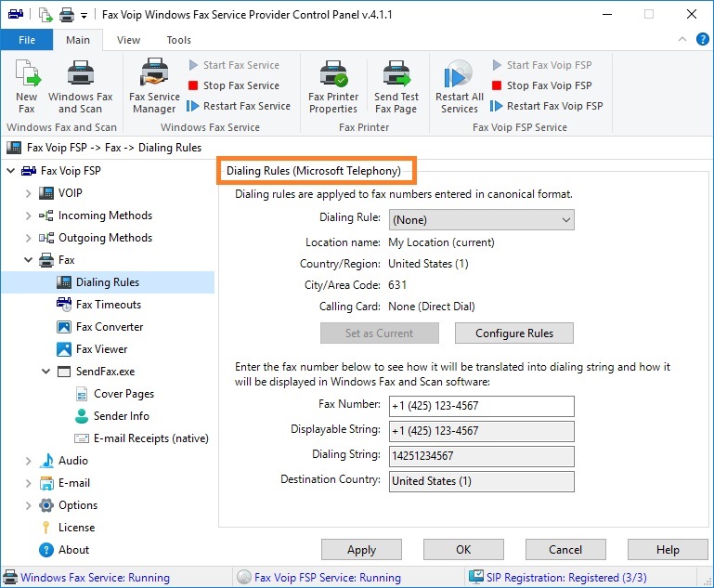Select VOIP in the tree

(71, 193)
